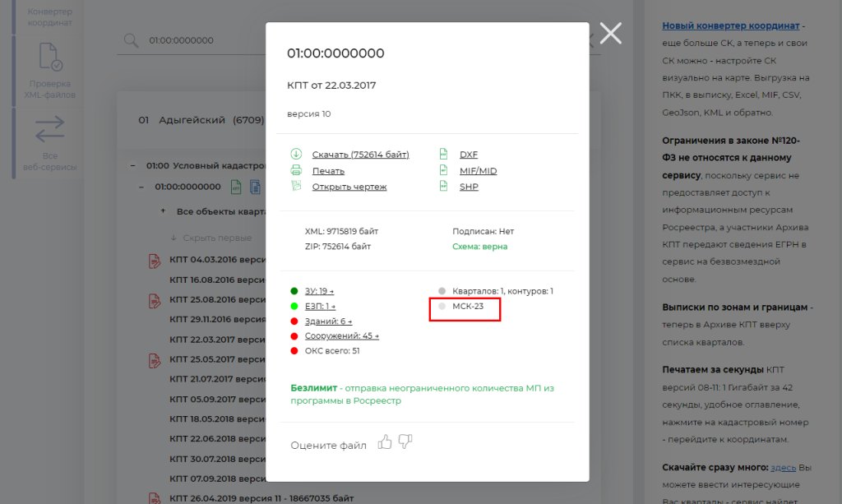842x504 pixels.
Task: Click the cadastral number search field
Action: pos(247,40)
